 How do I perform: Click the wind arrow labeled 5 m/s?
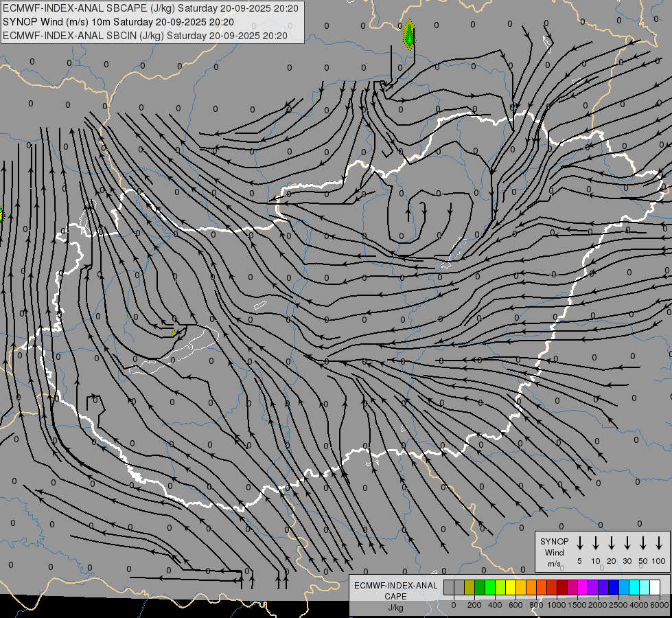coord(580,542)
